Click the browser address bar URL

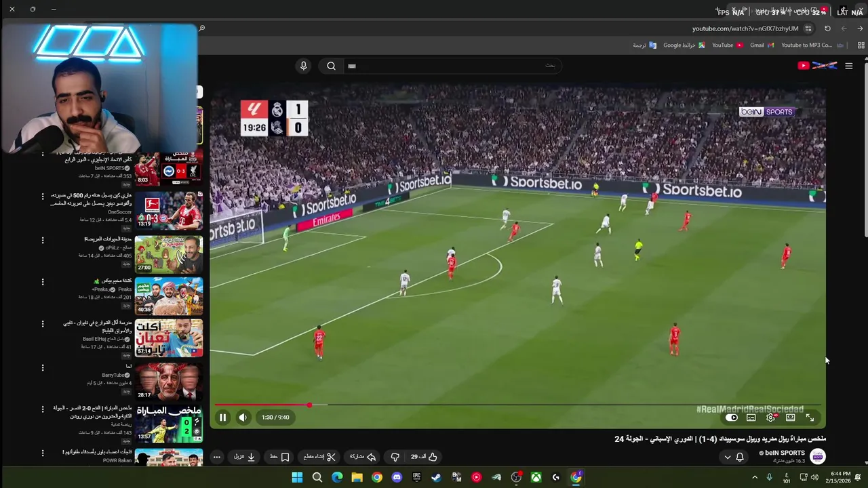click(745, 28)
